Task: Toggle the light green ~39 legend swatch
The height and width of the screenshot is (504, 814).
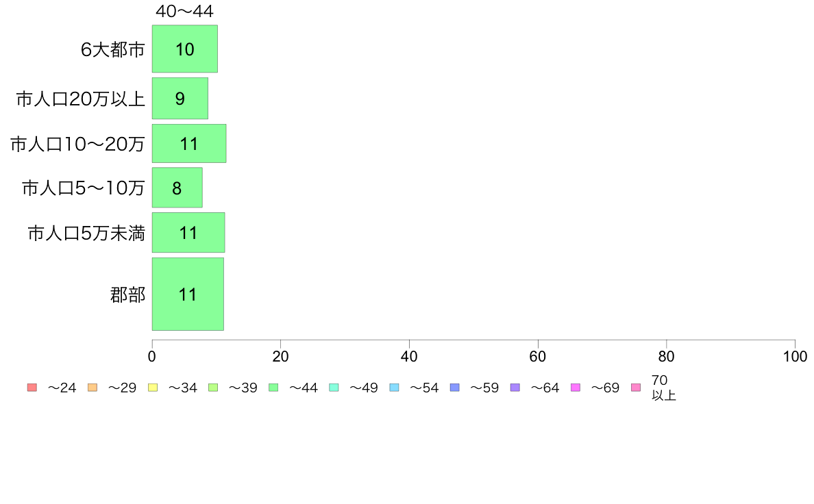Action: point(213,388)
